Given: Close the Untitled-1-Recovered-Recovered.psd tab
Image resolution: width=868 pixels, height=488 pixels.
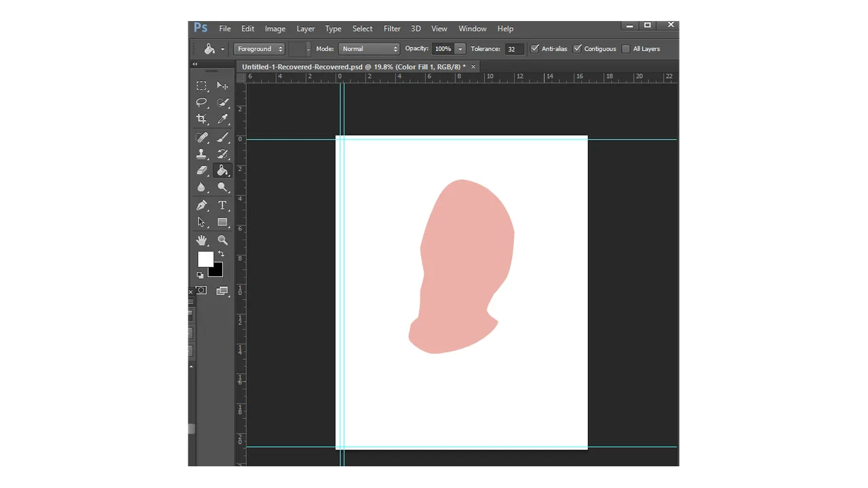Looking at the screenshot, I should click(473, 66).
